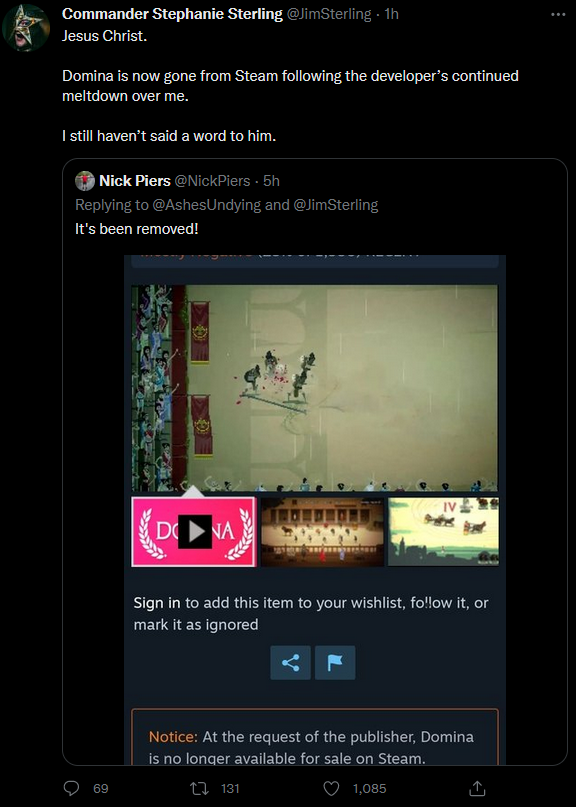Click the @AshesUndying mention

pyautogui.click(x=206, y=205)
